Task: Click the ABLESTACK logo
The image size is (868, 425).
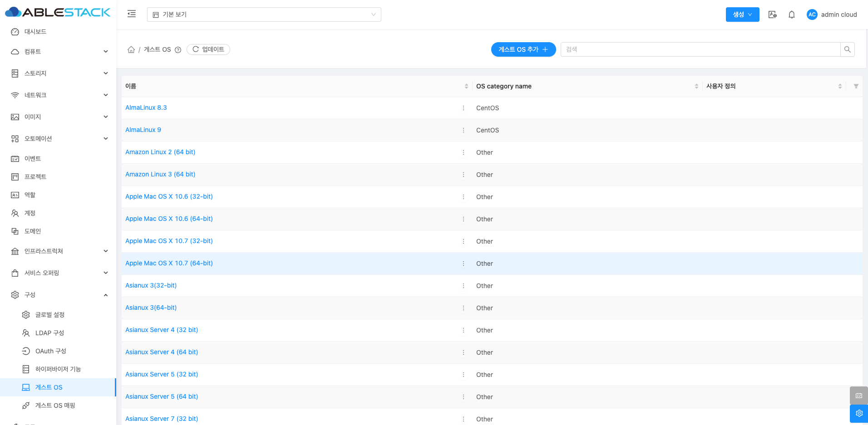Action: point(58,12)
